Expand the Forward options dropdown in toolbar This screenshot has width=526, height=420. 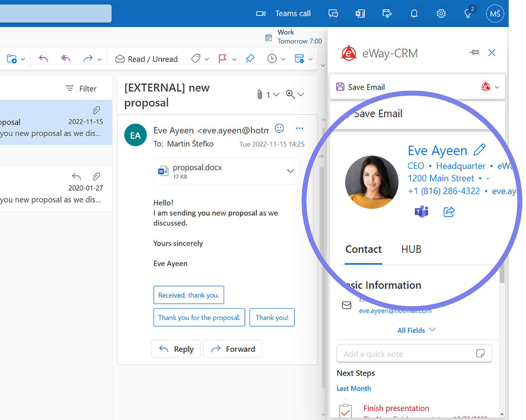[x=99, y=59]
